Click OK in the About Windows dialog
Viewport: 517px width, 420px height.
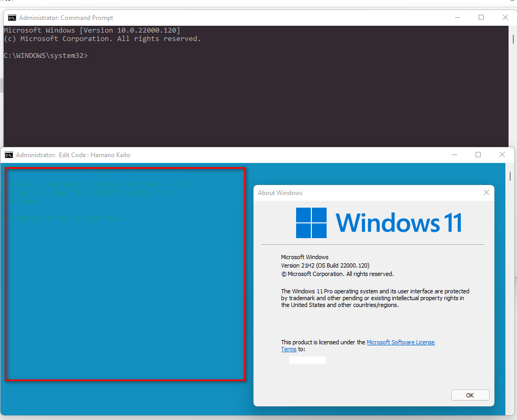click(470, 395)
